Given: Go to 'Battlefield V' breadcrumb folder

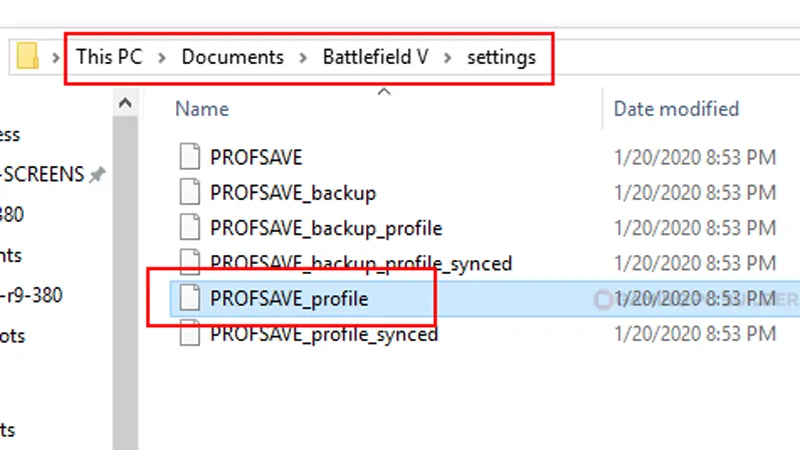Looking at the screenshot, I should tap(376, 57).
